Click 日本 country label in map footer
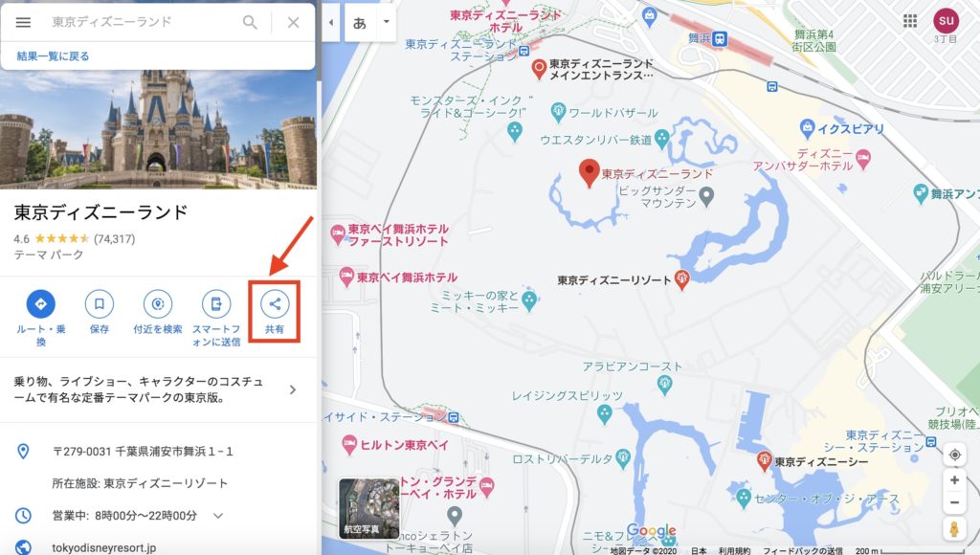The height and width of the screenshot is (555, 980). point(698,550)
